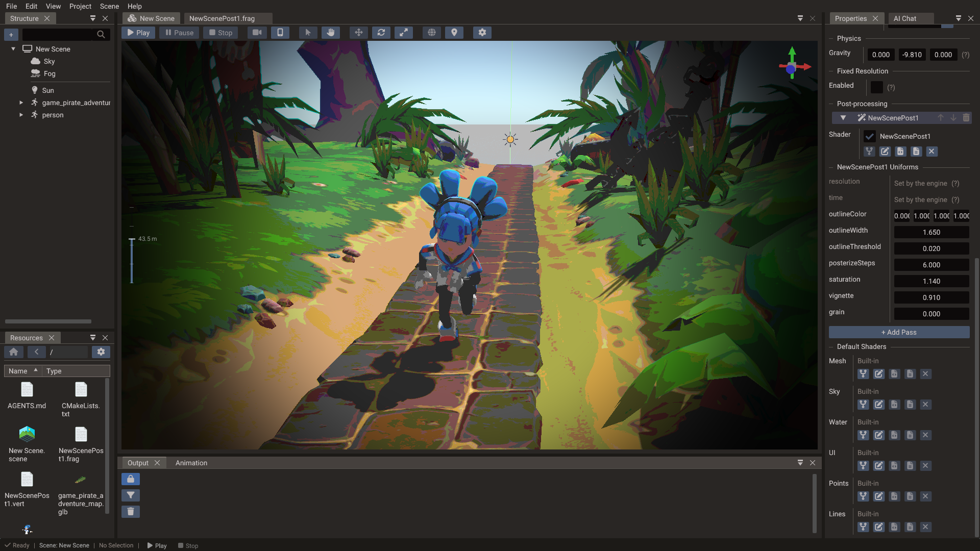
Task: Click the add node plus button
Action: pos(11,35)
